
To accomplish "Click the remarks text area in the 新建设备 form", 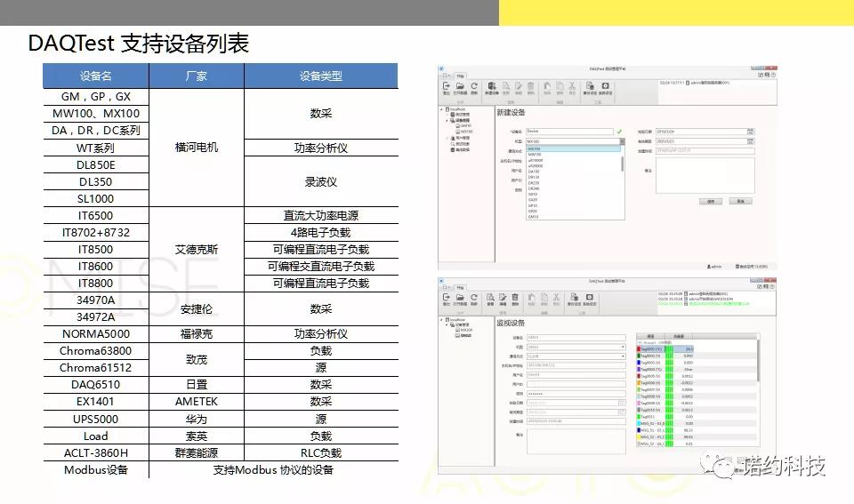I will click(705, 175).
